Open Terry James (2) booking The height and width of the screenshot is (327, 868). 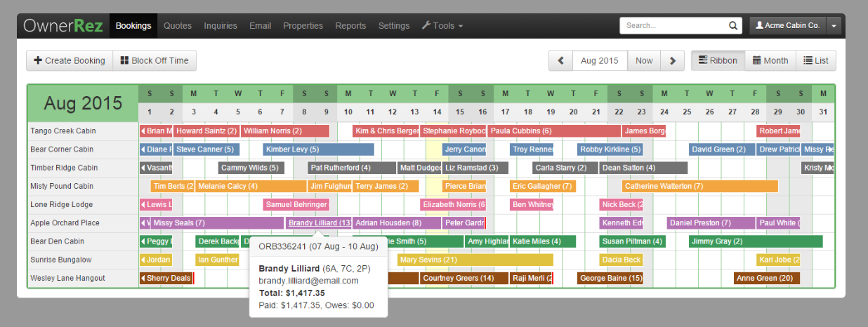pyautogui.click(x=386, y=187)
